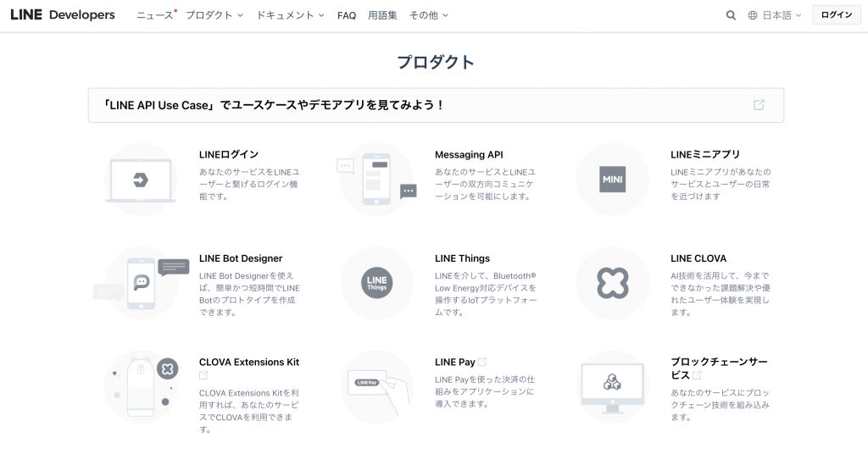Click external link icon beside LINE Pay
Screen dimensions: 868x471
click(x=482, y=362)
